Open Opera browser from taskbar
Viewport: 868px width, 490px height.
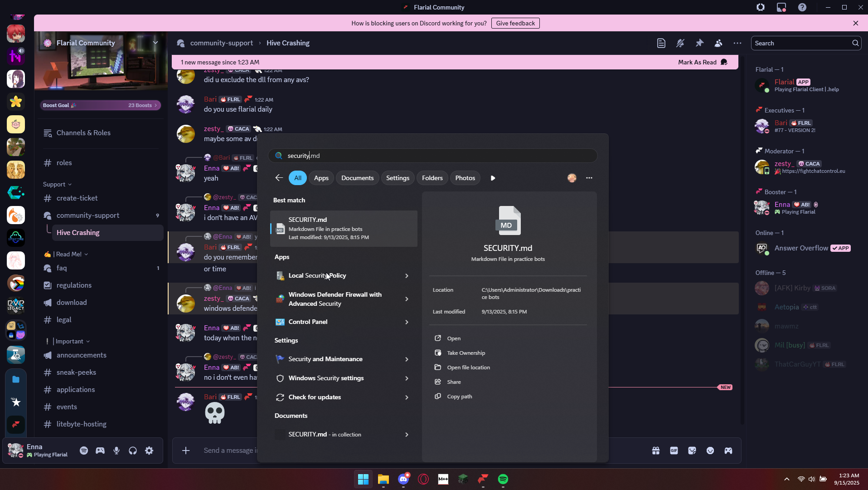point(423,479)
